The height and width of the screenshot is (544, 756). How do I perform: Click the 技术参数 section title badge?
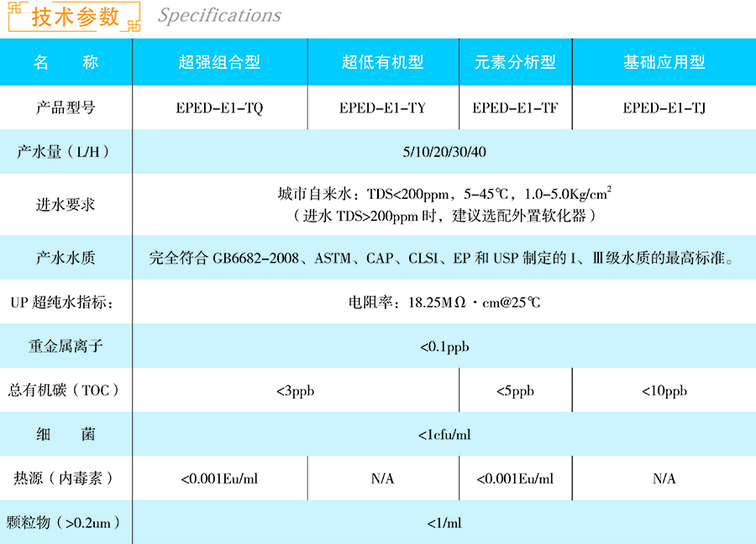tap(75, 18)
